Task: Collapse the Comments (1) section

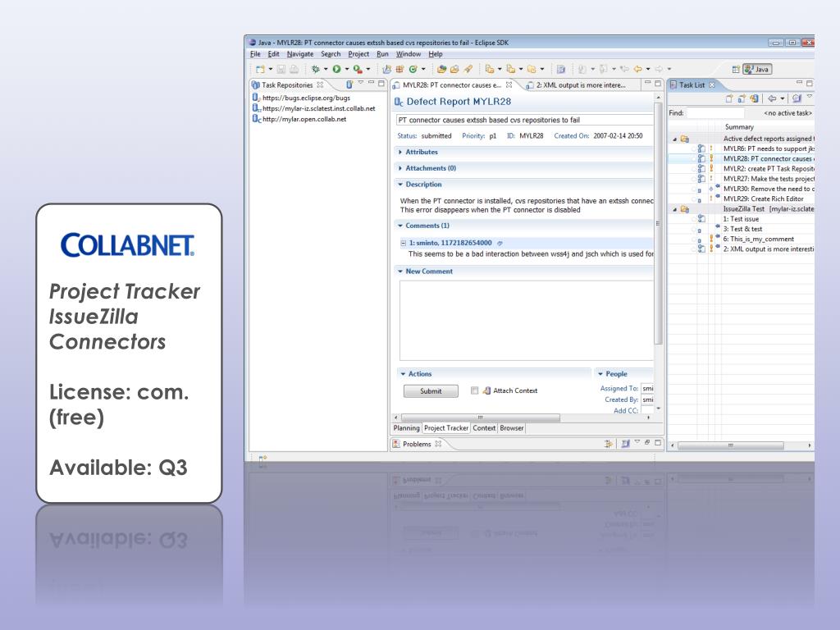Action: point(400,226)
